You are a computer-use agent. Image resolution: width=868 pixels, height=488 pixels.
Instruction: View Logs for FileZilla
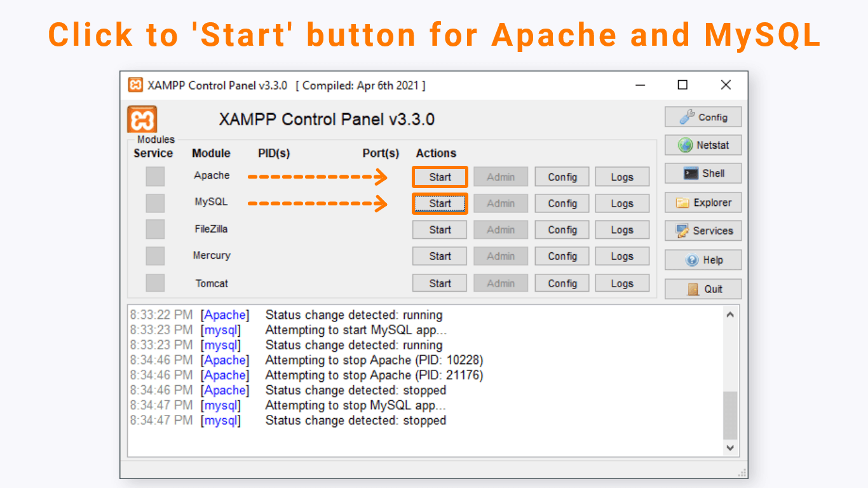622,230
